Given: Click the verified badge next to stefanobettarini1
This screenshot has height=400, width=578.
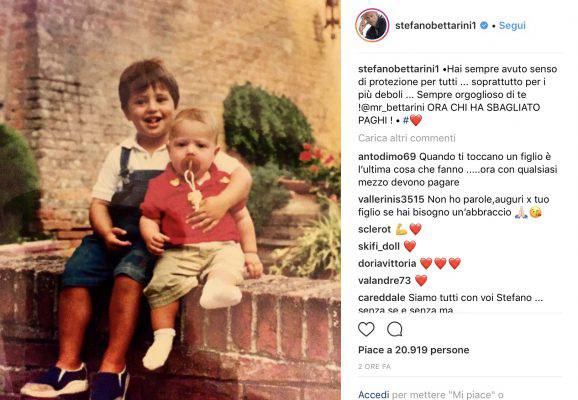Looking at the screenshot, I should [x=484, y=25].
